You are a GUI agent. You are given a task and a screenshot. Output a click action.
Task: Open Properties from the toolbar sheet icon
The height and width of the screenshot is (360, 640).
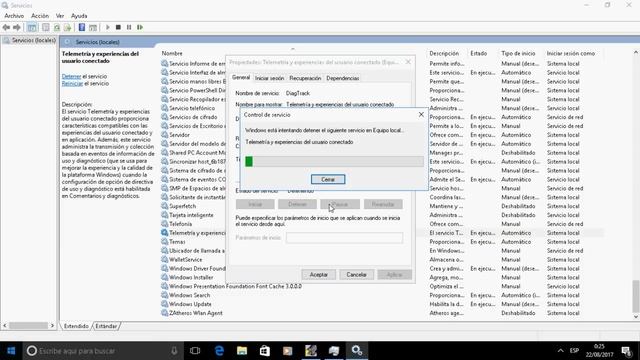[46, 27]
